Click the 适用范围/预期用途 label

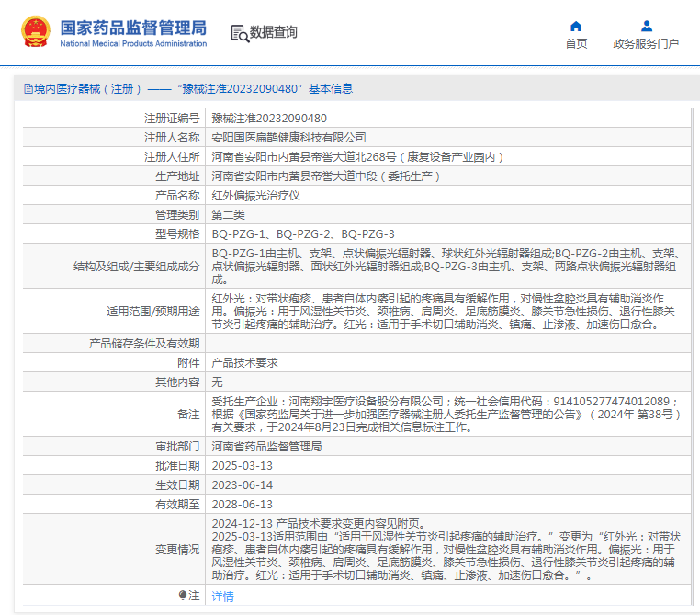tap(153, 311)
